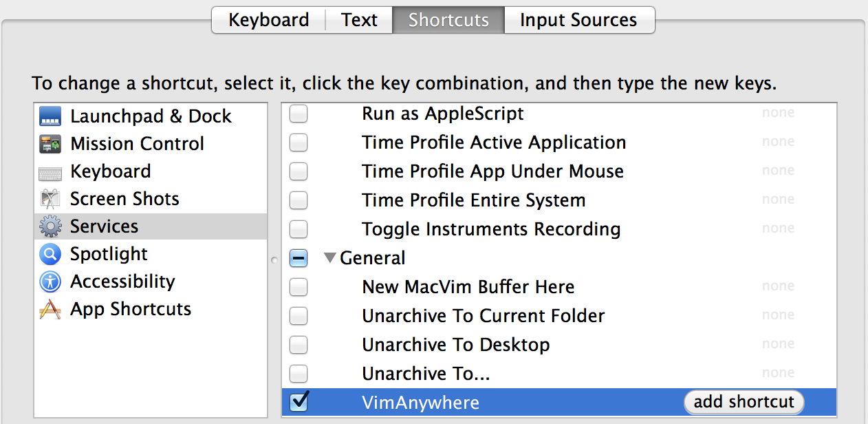The image size is (868, 424).
Task: Enable the New MacVim Buffer Here checkbox
Action: (x=299, y=287)
